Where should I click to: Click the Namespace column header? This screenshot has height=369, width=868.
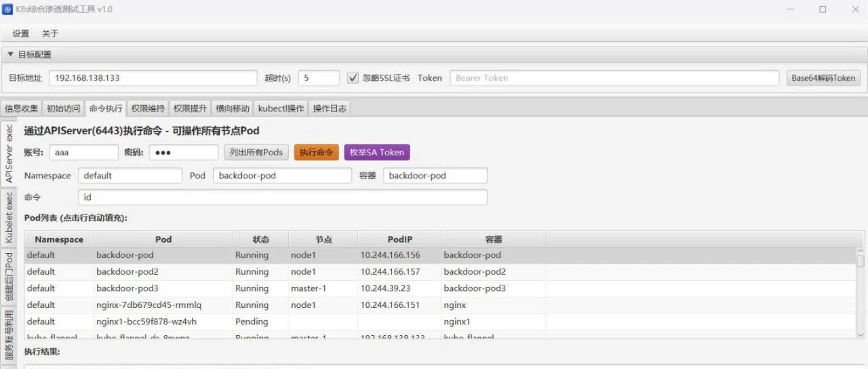point(59,239)
